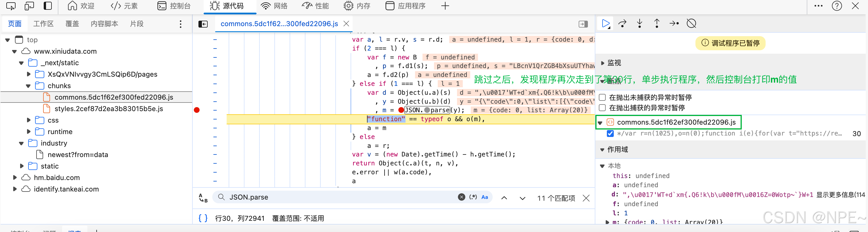Click the help question mark icon
868x232 pixels.
(837, 6)
